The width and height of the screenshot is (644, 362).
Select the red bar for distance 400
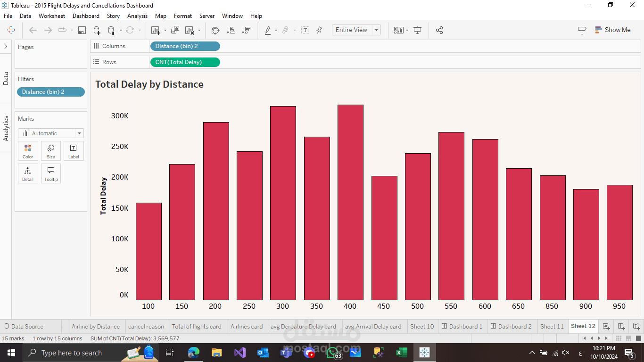[x=350, y=202]
